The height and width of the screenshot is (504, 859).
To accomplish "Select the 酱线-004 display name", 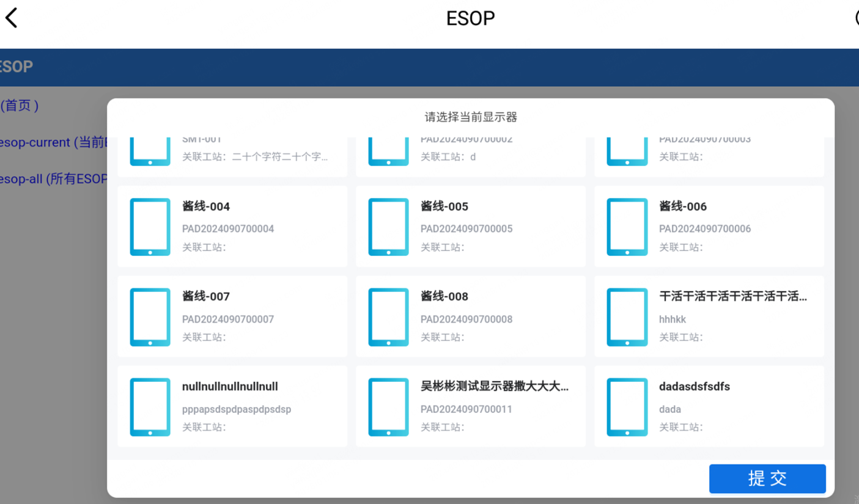I will point(206,206).
